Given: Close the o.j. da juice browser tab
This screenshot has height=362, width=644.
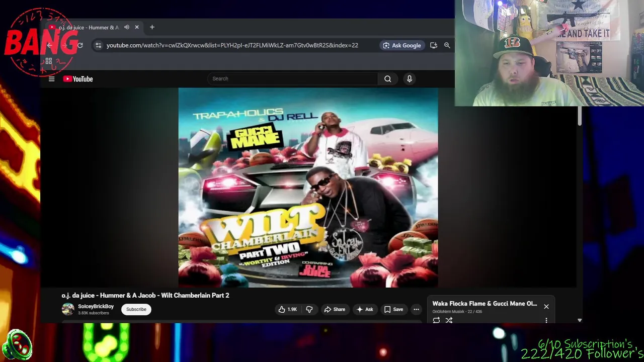Looking at the screenshot, I should pyautogui.click(x=136, y=27).
